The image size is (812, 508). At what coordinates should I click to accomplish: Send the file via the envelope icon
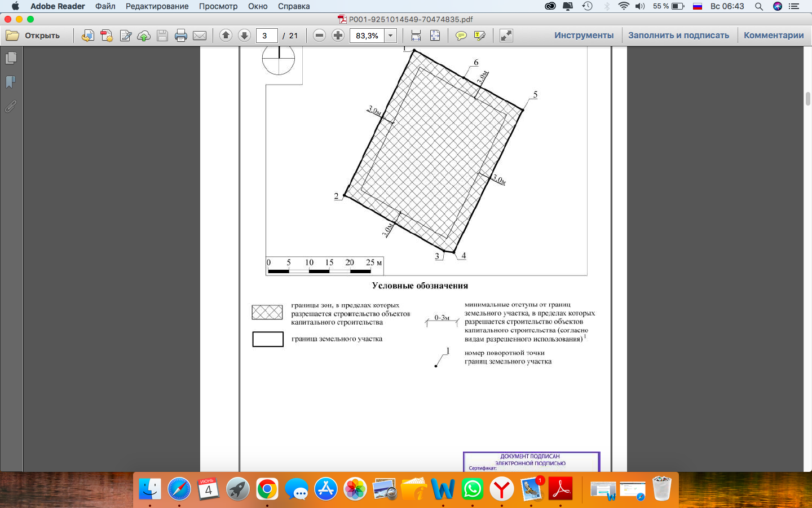[200, 36]
